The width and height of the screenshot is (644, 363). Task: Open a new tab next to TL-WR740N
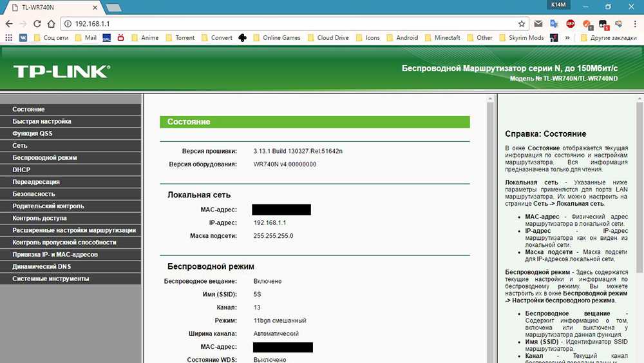tap(113, 7)
